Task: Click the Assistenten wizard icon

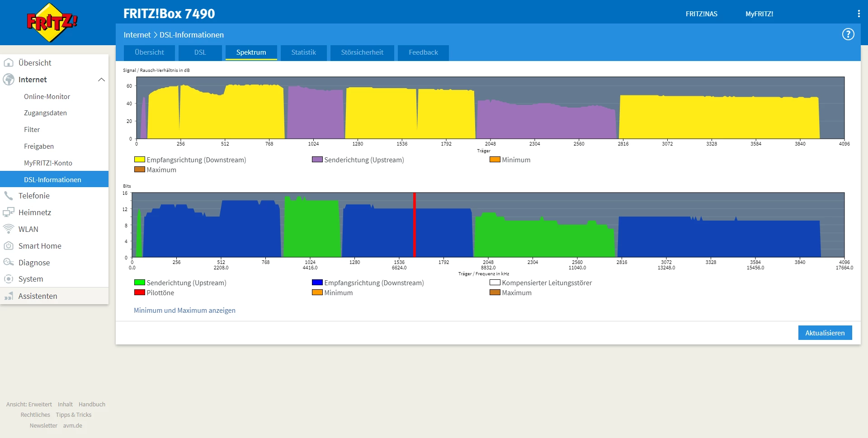Action: tap(9, 296)
